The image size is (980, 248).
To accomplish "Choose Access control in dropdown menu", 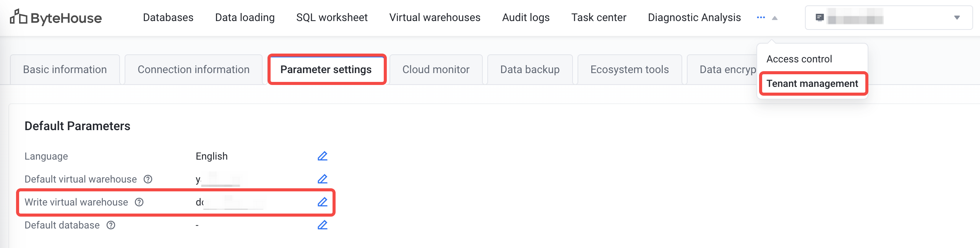I will click(799, 59).
